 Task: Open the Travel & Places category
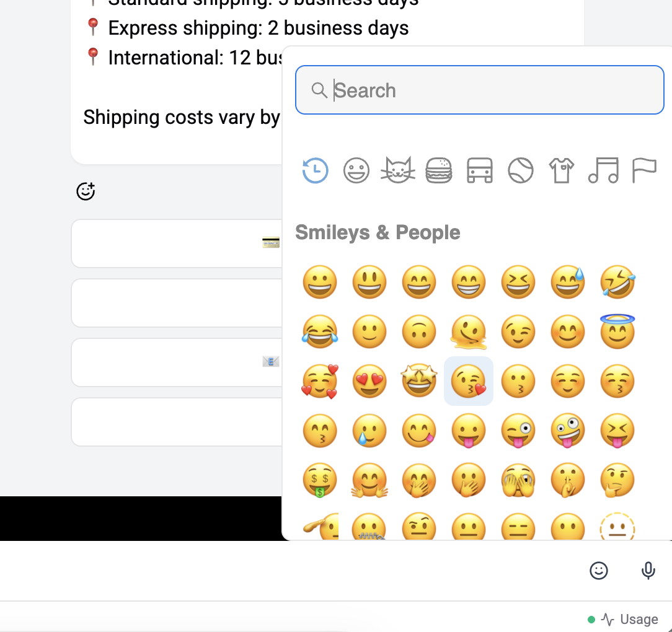pos(480,170)
